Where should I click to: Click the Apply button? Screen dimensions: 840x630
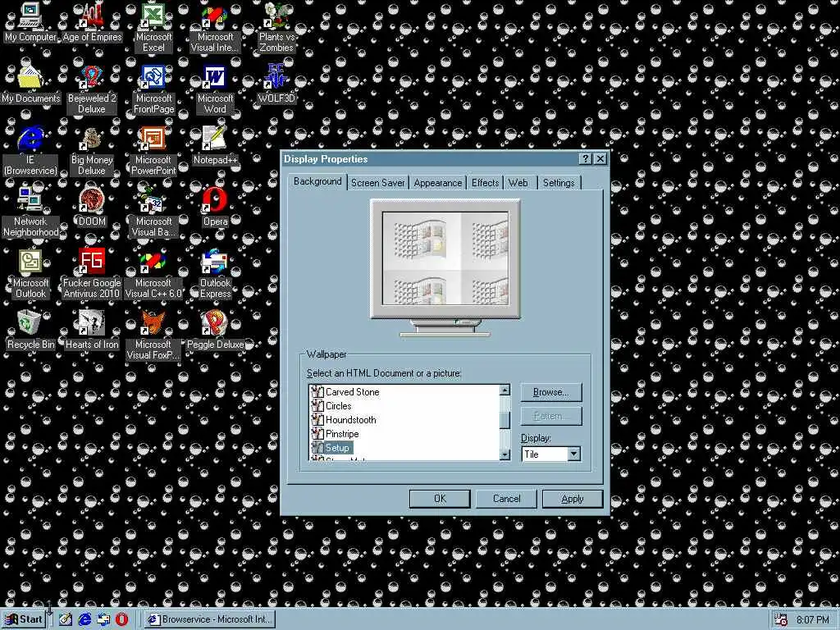point(572,499)
